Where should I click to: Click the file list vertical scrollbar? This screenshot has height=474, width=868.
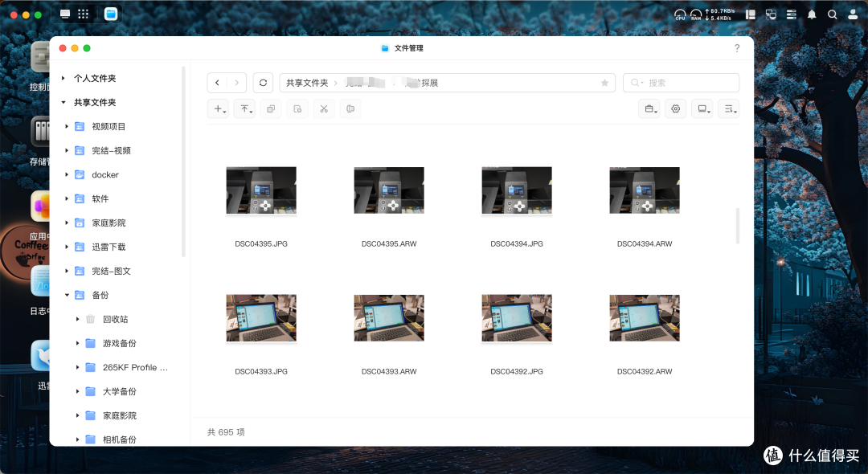tap(737, 226)
